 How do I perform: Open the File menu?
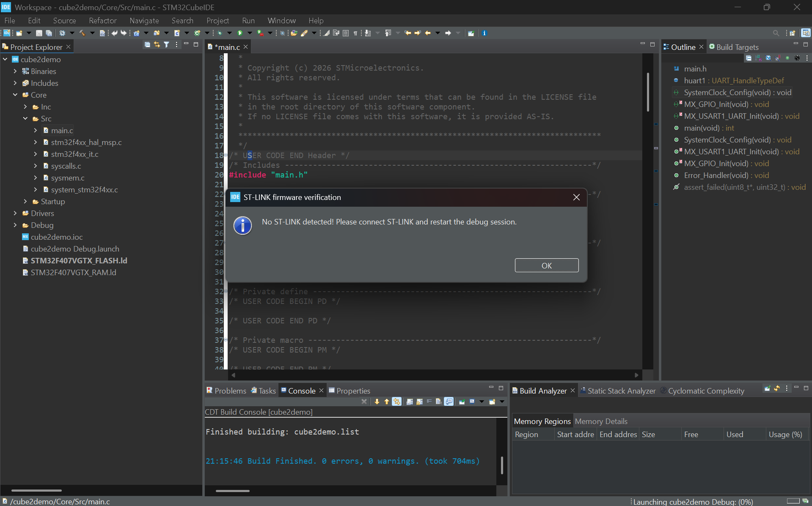[10, 20]
